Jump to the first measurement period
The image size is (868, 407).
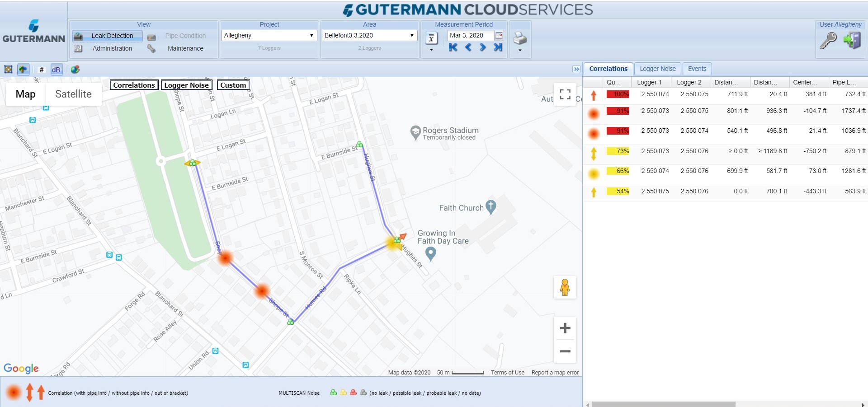click(453, 47)
